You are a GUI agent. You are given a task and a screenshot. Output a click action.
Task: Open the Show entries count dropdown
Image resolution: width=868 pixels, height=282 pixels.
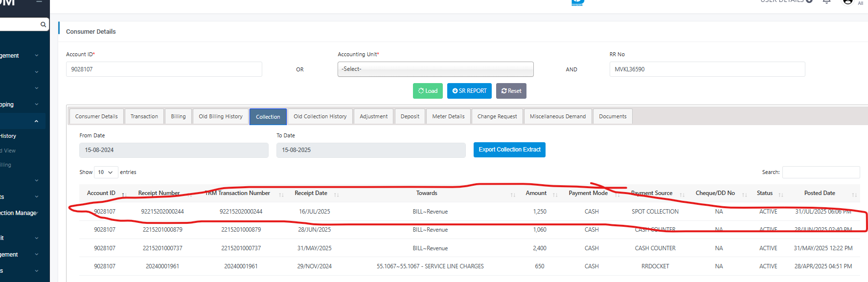[x=106, y=173]
